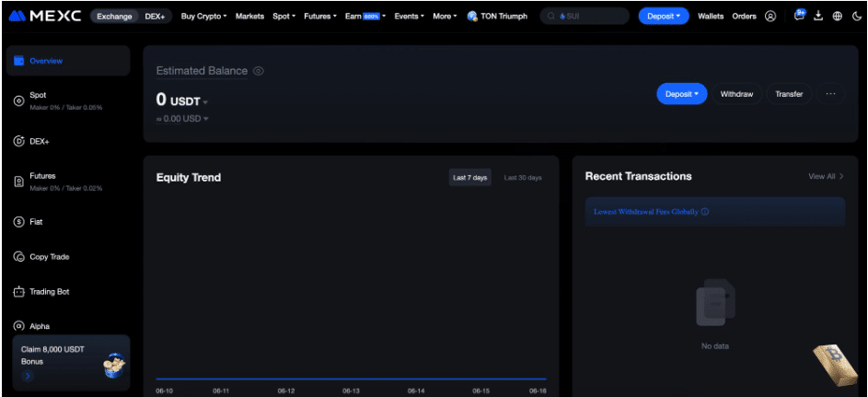The width and height of the screenshot is (868, 397).
Task: Switch to DEX+ mode in header
Action: point(155,16)
